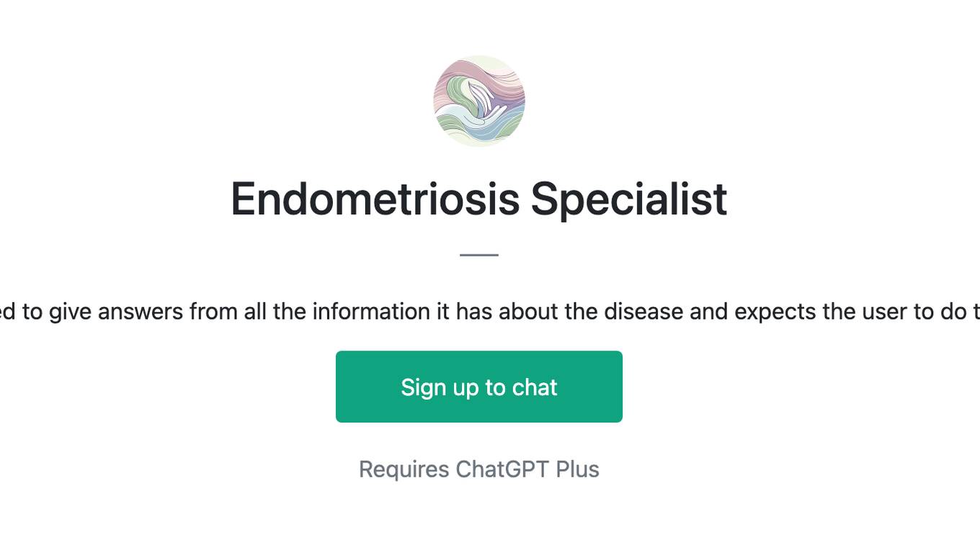
Task: Click the short divider line below title
Action: (479, 255)
